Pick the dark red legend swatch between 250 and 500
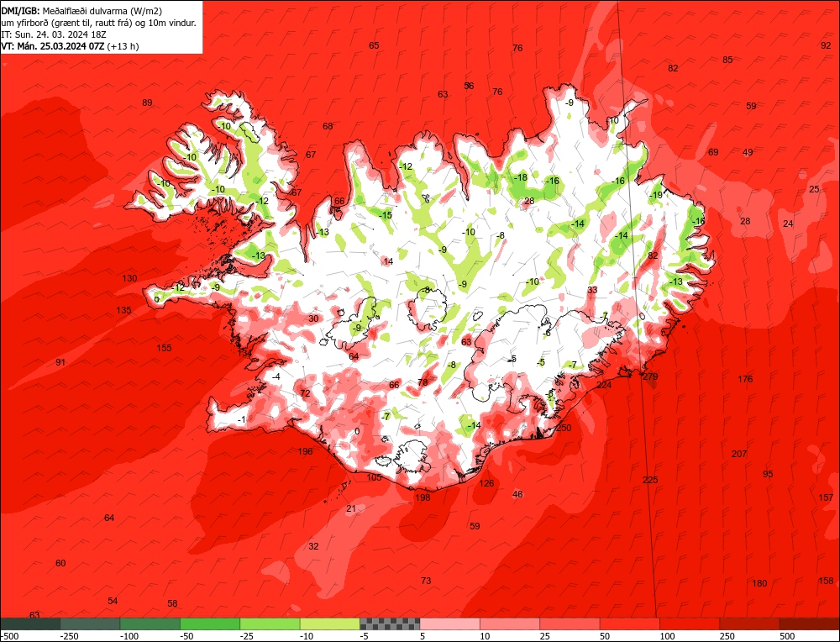The height and width of the screenshot is (642, 840). tap(750, 624)
